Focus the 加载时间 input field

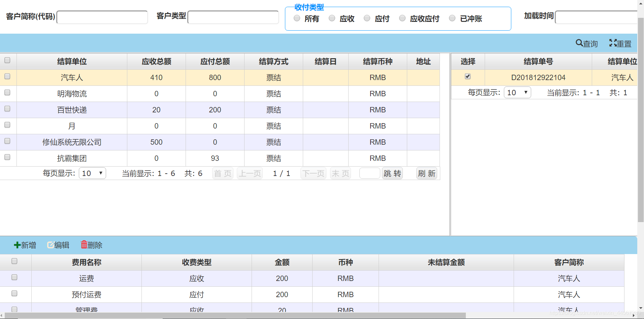pyautogui.click(x=596, y=17)
